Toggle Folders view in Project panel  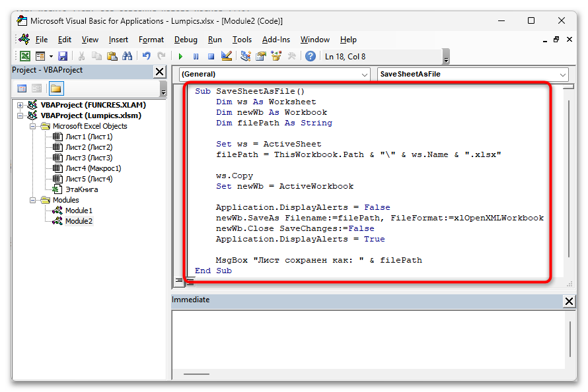tap(55, 88)
